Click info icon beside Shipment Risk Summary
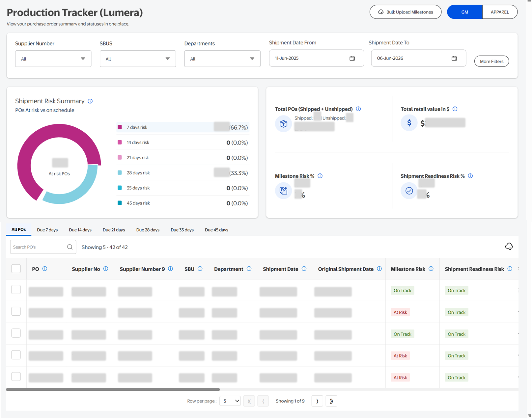This screenshot has height=418, width=532. click(x=90, y=101)
